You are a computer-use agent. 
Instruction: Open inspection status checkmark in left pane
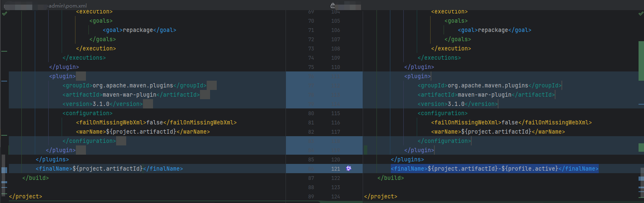click(x=5, y=13)
